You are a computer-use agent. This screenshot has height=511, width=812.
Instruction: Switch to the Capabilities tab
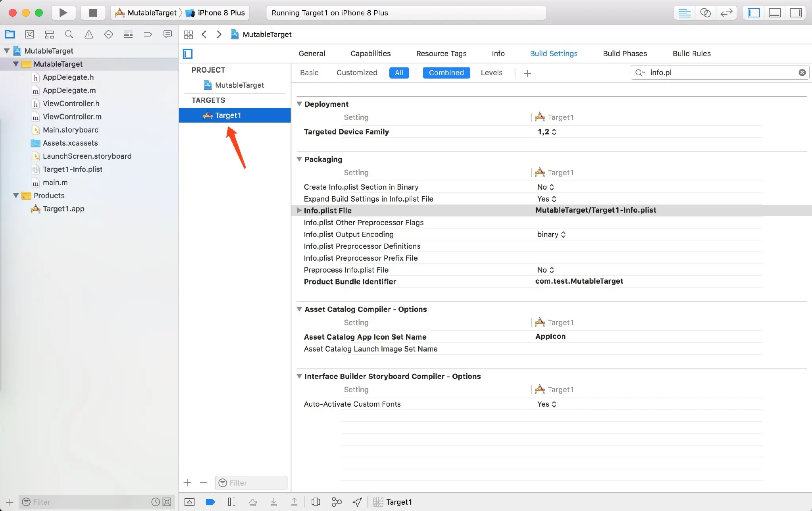tap(370, 54)
